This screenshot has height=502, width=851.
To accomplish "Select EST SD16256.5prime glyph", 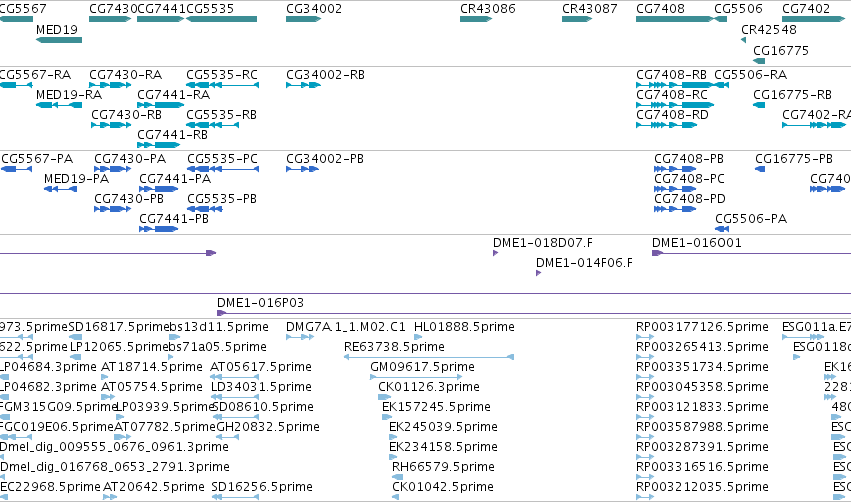I will tap(235, 497).
